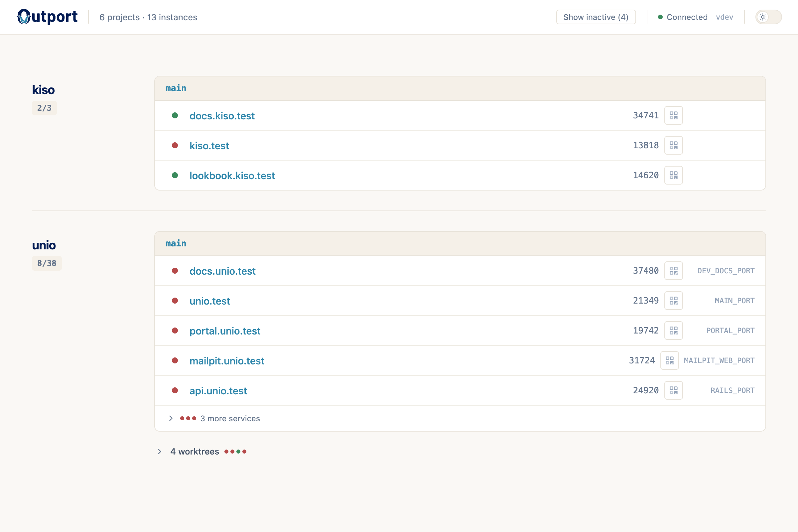Image resolution: width=798 pixels, height=532 pixels.
Task: Click port number 14620
Action: tap(646, 175)
